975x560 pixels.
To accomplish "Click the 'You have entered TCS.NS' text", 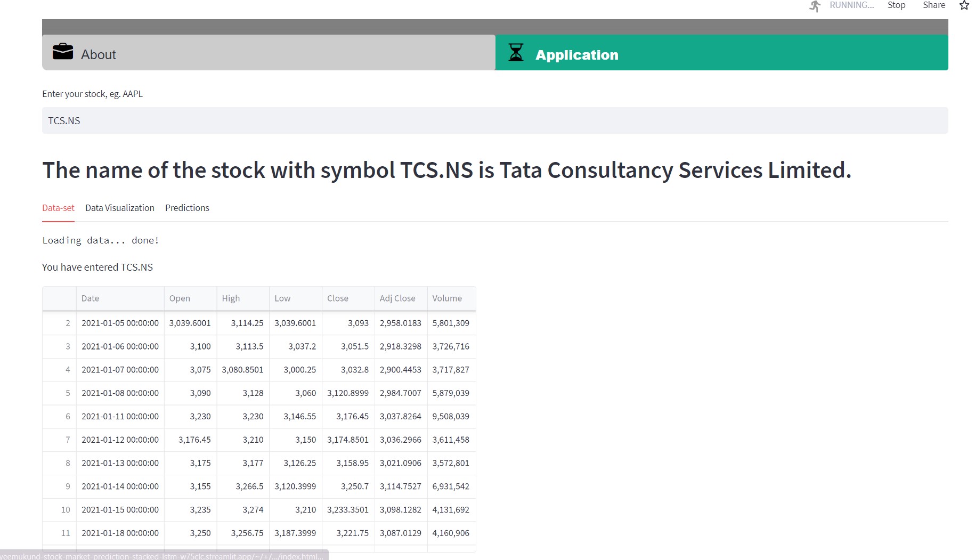I will [x=97, y=267].
